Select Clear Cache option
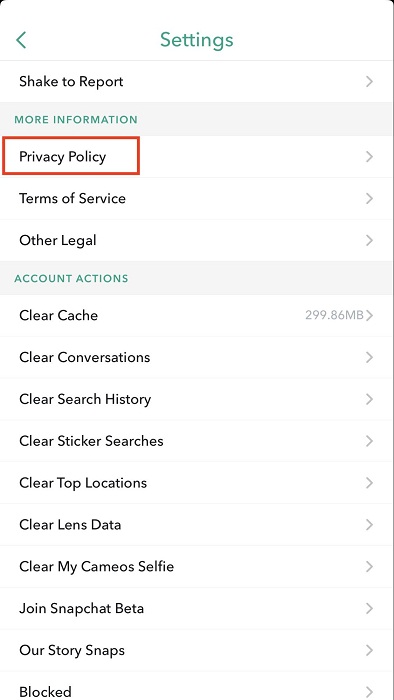 coord(197,316)
